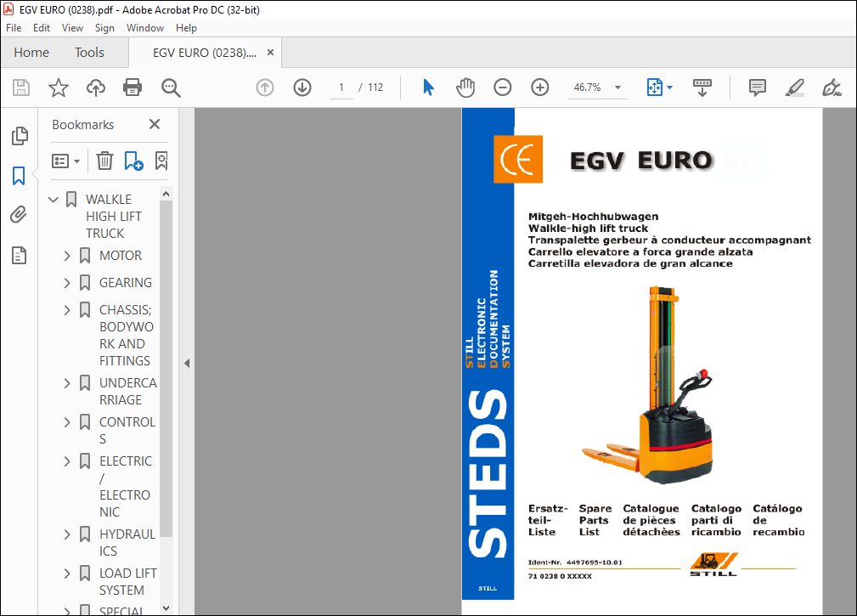Open the File menu
The image size is (857, 616).
point(14,28)
